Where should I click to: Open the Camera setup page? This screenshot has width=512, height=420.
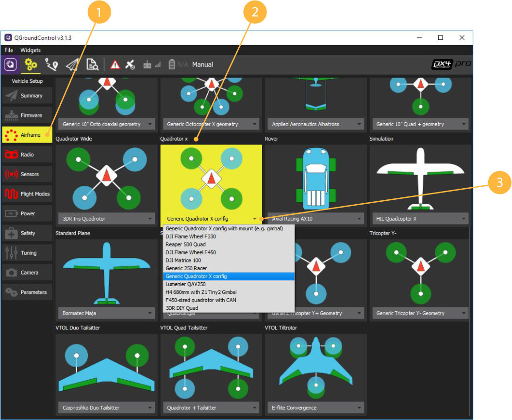pyautogui.click(x=27, y=273)
